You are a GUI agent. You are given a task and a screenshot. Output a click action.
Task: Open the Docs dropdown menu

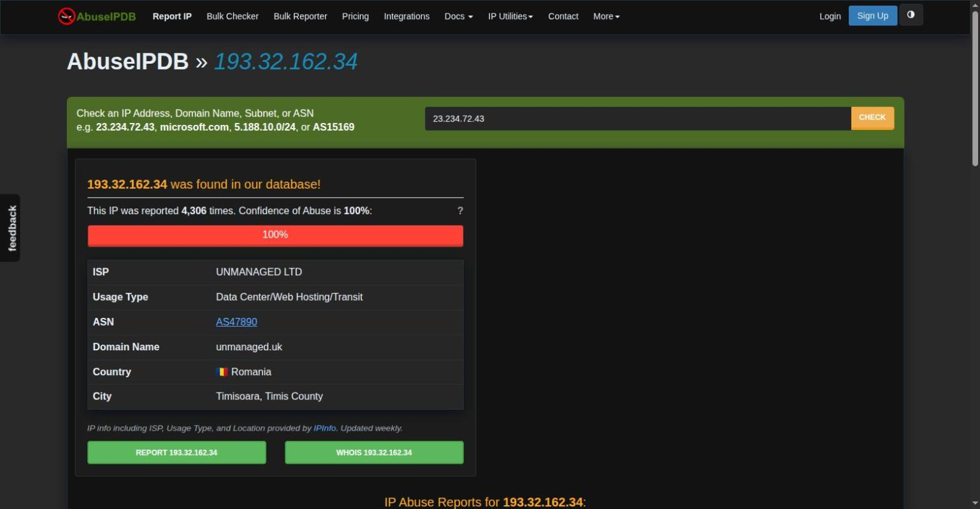click(458, 17)
